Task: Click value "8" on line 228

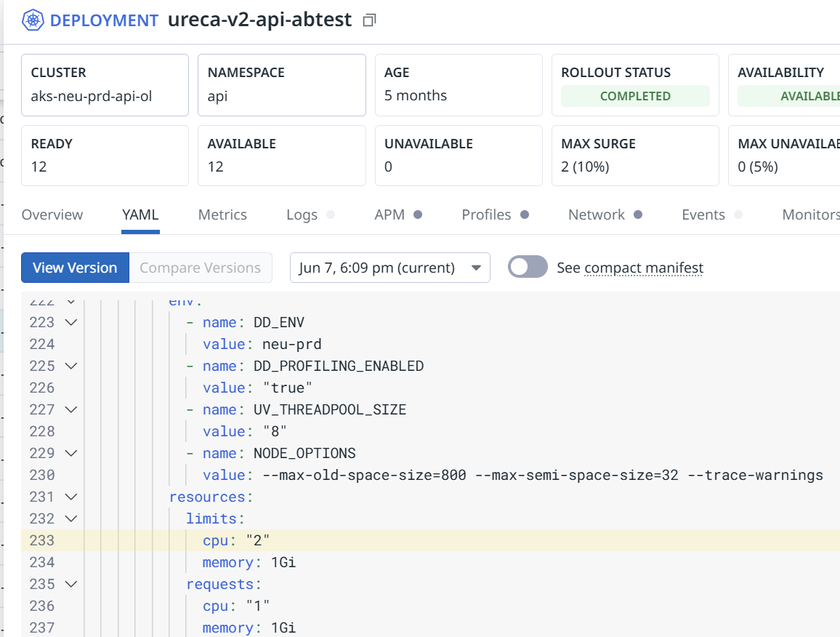Action: pos(275,431)
